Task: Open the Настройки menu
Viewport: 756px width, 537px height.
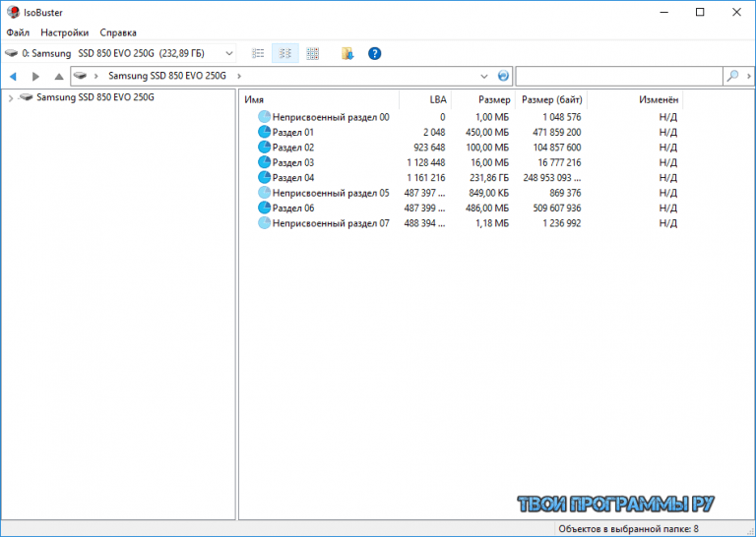Action: point(65,32)
